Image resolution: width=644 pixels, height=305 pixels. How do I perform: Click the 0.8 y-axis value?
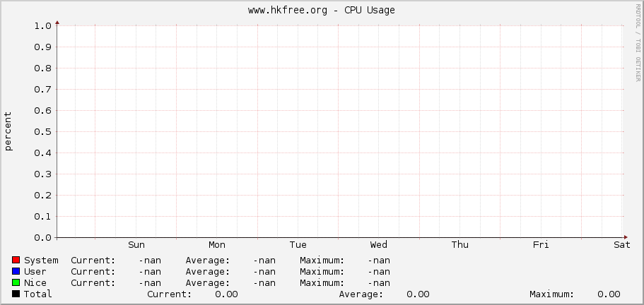[x=42, y=68]
